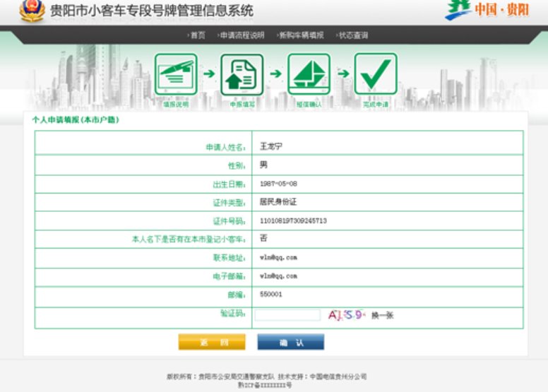Screen dimensions: 548x392
Task: Click the 邮编 label
Action: [237, 295]
